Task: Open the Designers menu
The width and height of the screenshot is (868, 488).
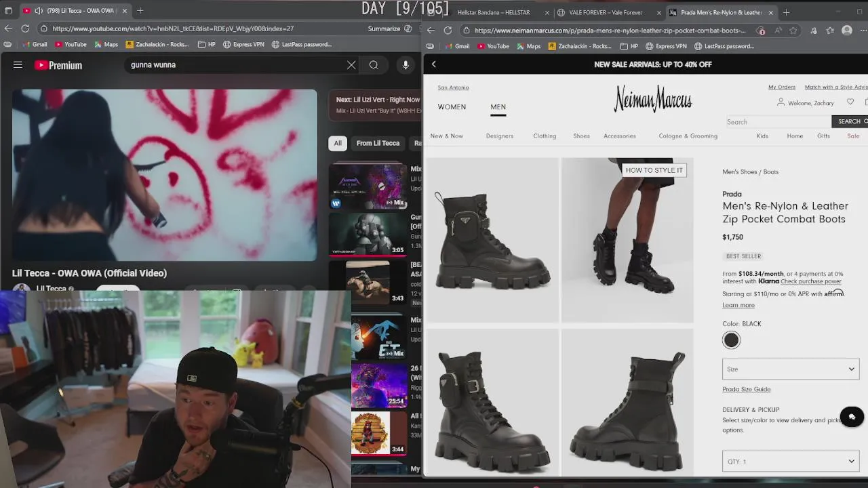Action: coord(500,136)
